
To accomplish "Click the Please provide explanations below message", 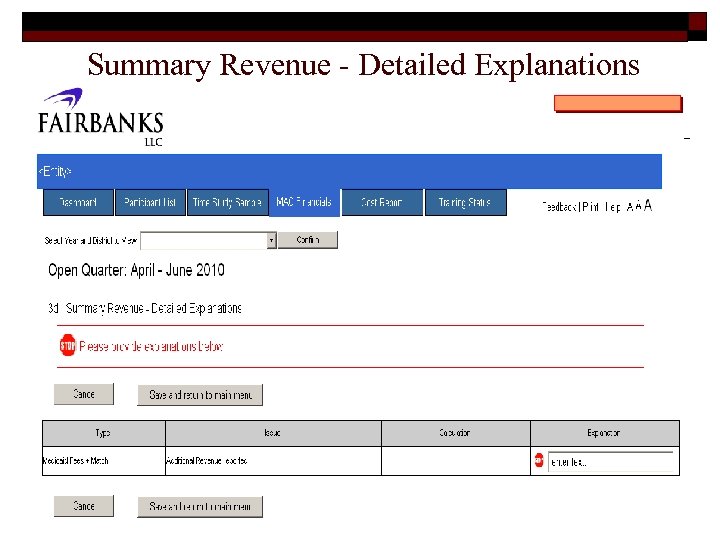I will 151,346.
